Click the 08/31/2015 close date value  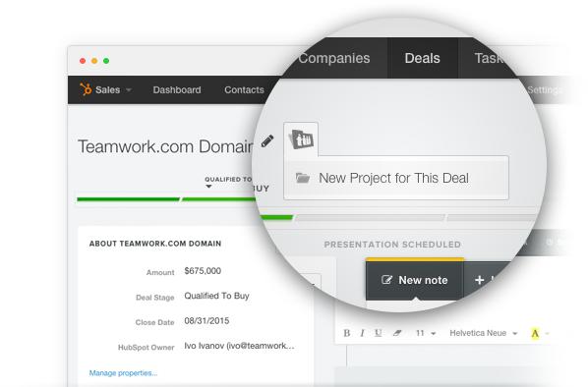(x=206, y=321)
